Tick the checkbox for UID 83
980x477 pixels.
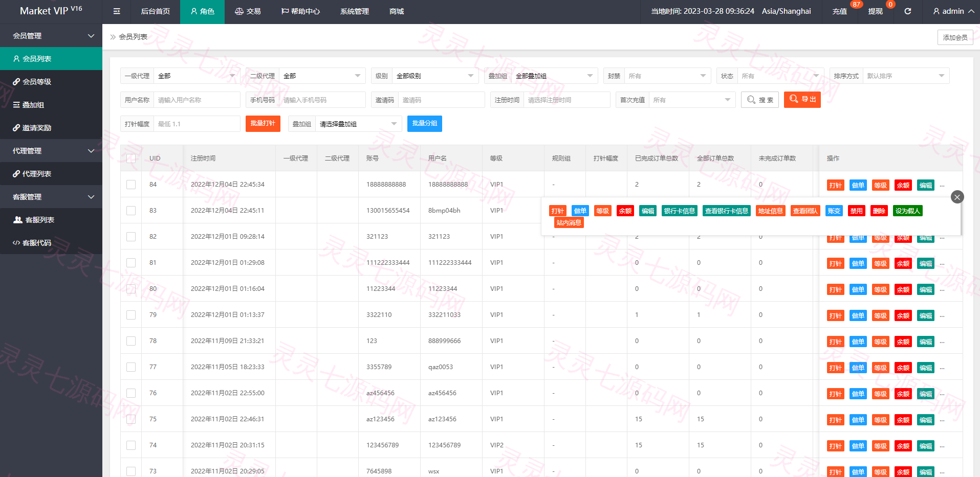tap(131, 211)
